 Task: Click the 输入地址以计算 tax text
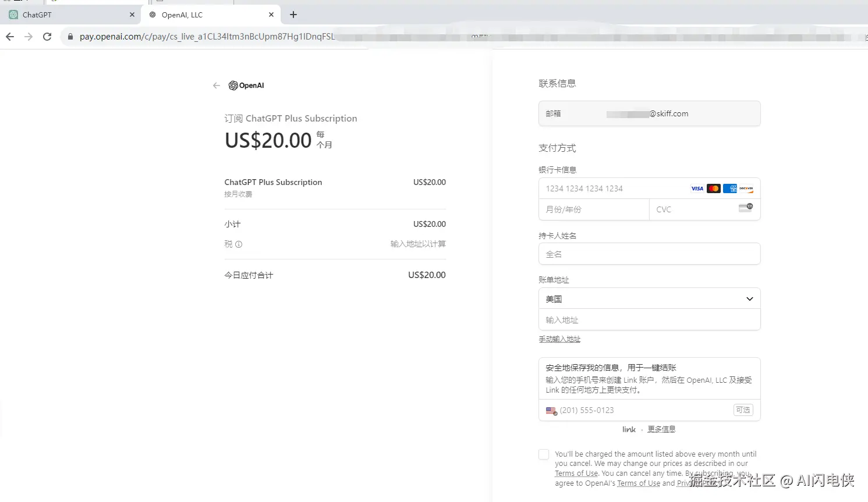[x=418, y=244]
